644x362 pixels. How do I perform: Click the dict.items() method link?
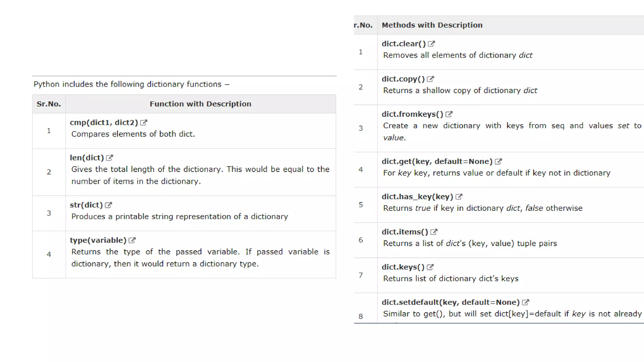[x=405, y=232]
